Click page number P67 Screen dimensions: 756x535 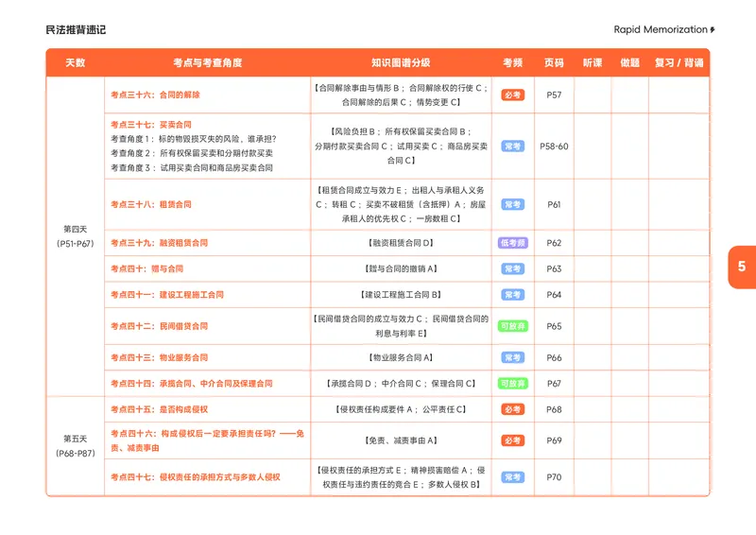pyautogui.click(x=554, y=384)
